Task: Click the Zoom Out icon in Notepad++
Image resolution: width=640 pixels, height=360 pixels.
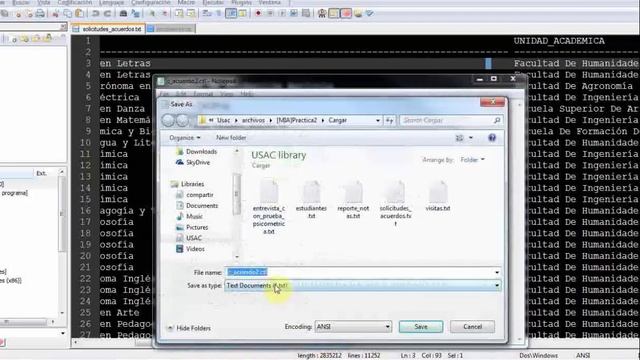Action: coord(164,13)
